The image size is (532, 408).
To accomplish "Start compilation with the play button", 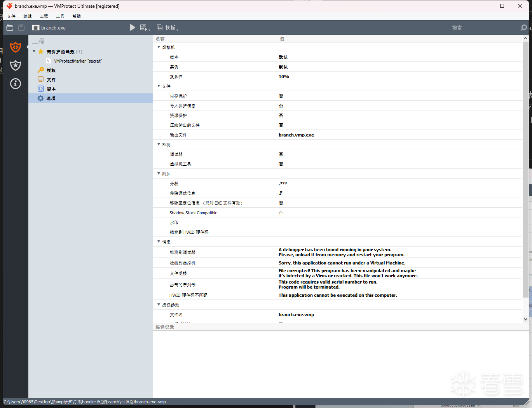I will [x=133, y=28].
